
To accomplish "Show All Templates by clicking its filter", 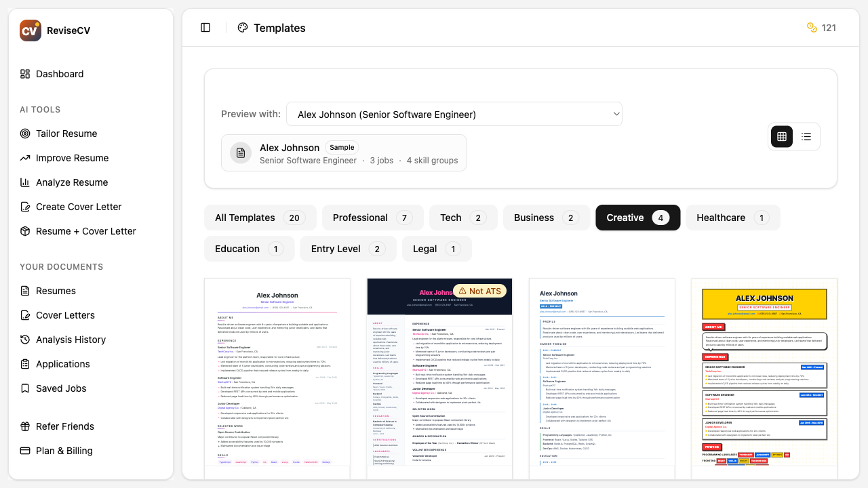I will pyautogui.click(x=260, y=218).
